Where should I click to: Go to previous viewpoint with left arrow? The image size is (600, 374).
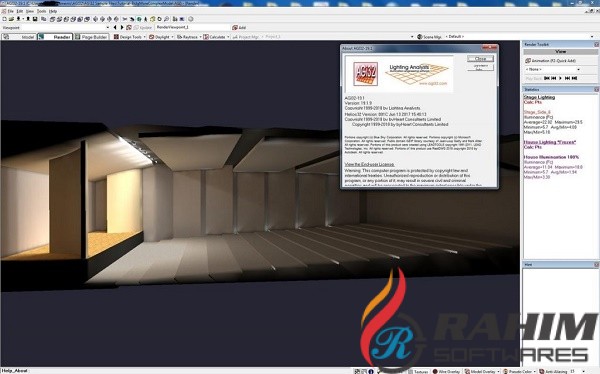tap(115, 28)
